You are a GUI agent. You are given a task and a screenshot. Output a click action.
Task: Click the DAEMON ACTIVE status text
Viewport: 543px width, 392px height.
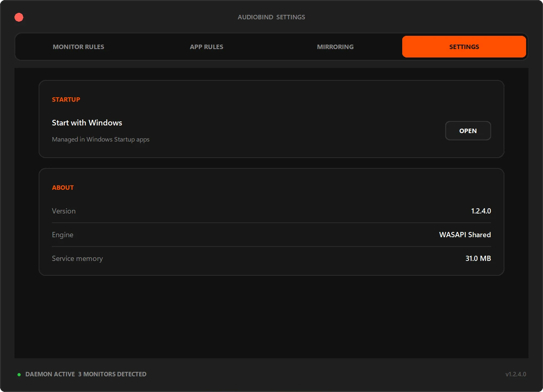50,374
